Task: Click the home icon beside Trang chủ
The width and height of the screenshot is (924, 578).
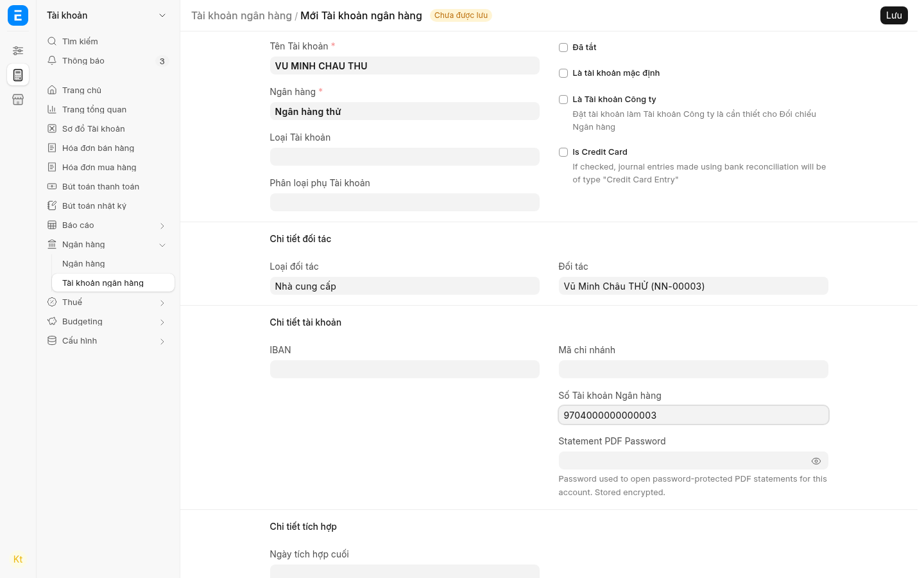Action: (x=52, y=90)
